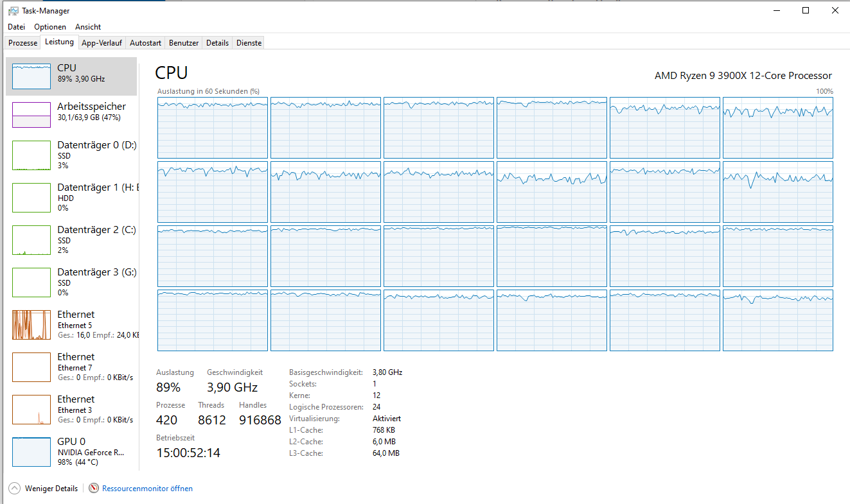
Task: Select the Arbeitsspeicher mini graph thumbnail
Action: tap(31, 115)
